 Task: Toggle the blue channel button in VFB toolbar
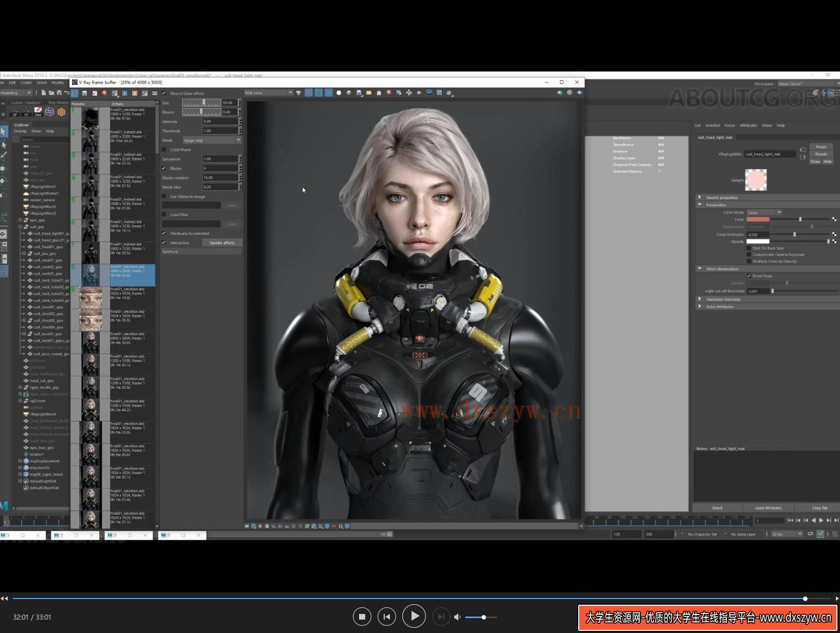(329, 93)
